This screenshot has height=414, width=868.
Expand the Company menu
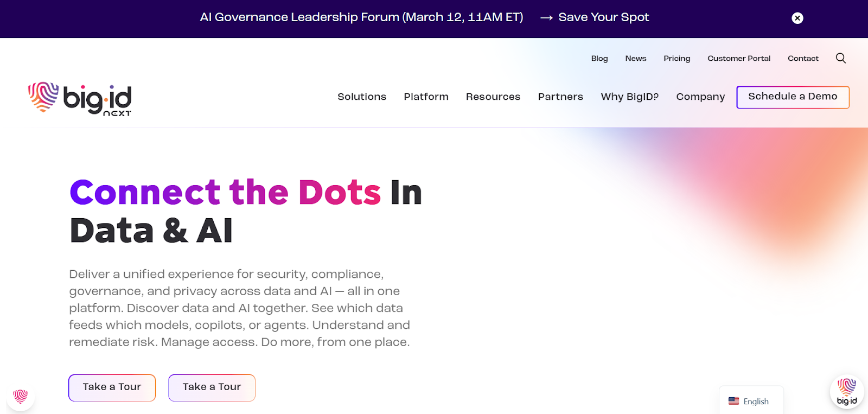tap(700, 97)
